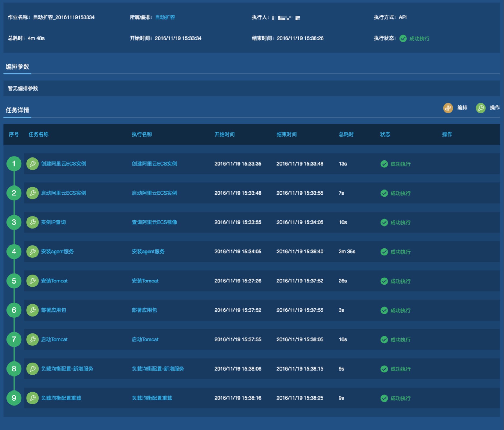The width and height of the screenshot is (504, 430).
Task: Click step number 8 circle
Action: pos(14,369)
